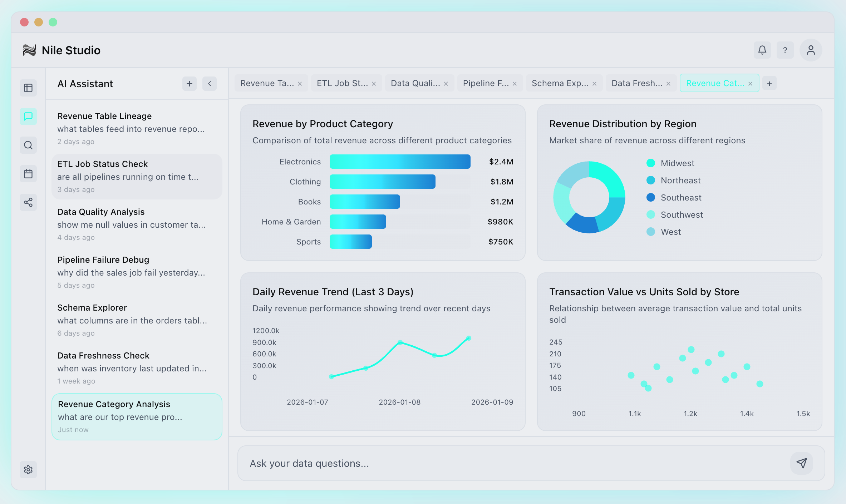Open the dashboard grid view icon
The image size is (846, 504).
click(28, 88)
